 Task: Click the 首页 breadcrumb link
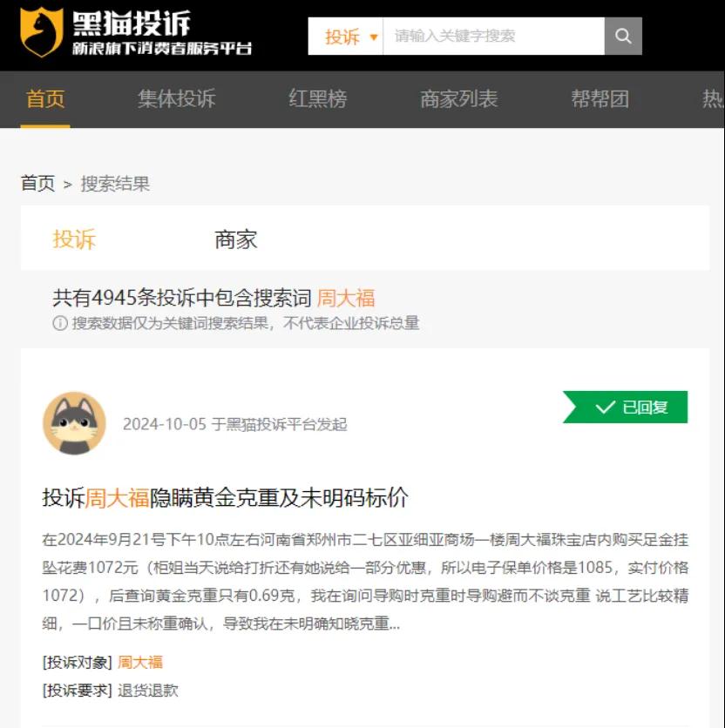37,183
